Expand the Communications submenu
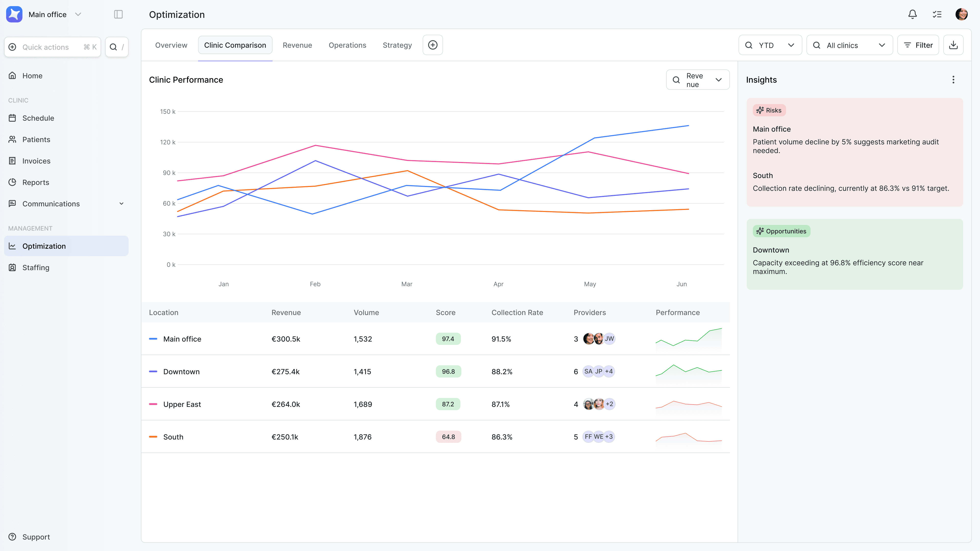980x551 pixels. click(121, 204)
